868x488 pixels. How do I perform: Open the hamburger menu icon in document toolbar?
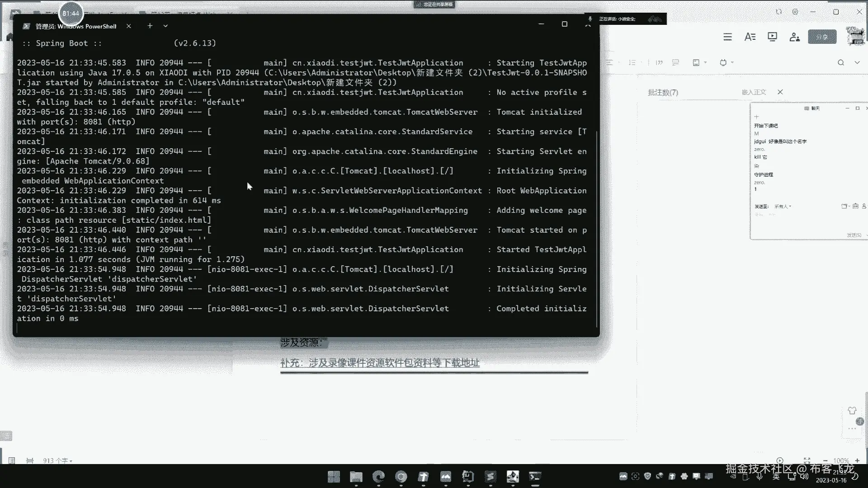727,37
